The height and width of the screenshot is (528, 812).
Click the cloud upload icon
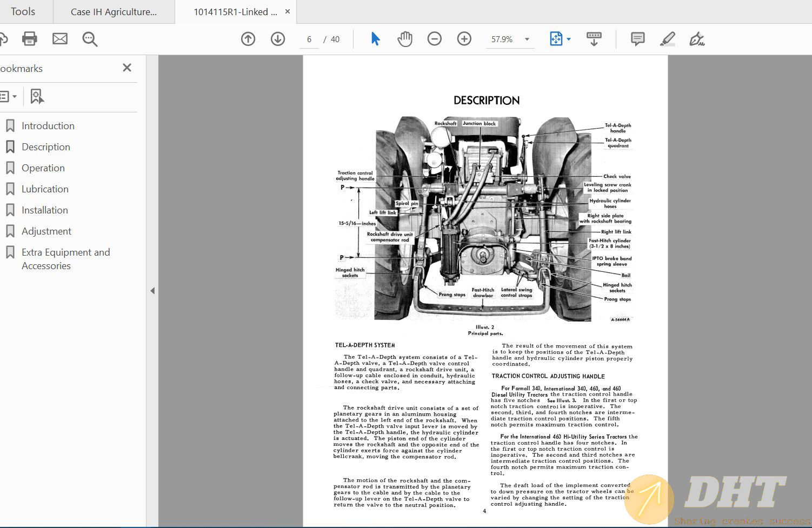click(x=3, y=39)
